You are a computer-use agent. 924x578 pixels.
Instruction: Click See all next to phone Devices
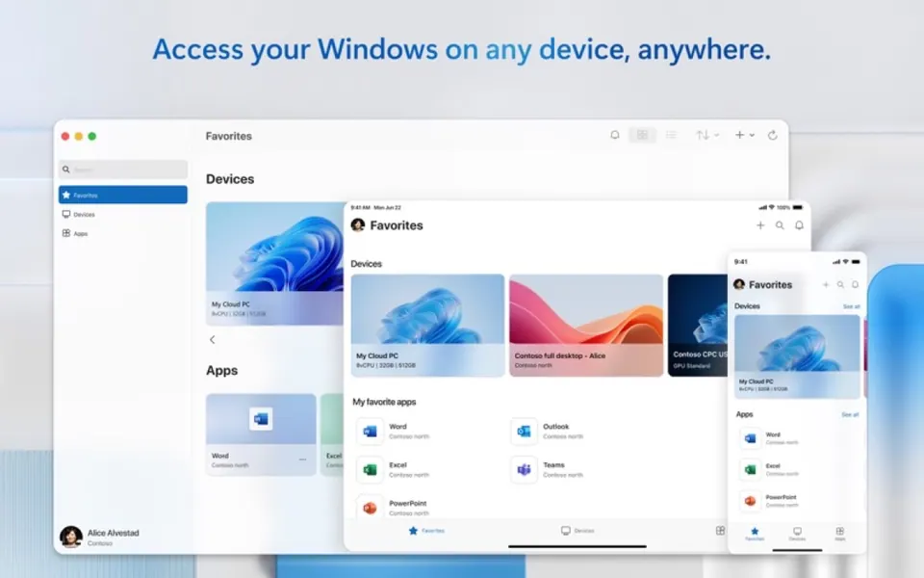coord(852,306)
